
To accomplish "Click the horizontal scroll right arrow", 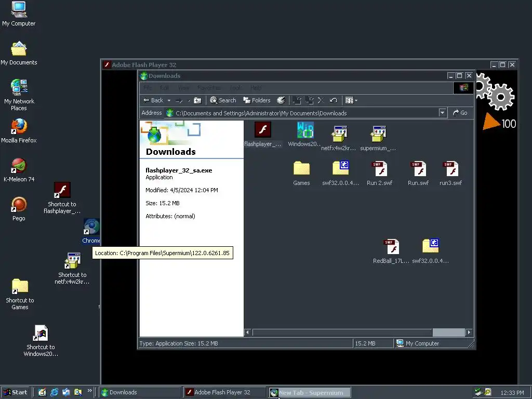I will [469, 332].
